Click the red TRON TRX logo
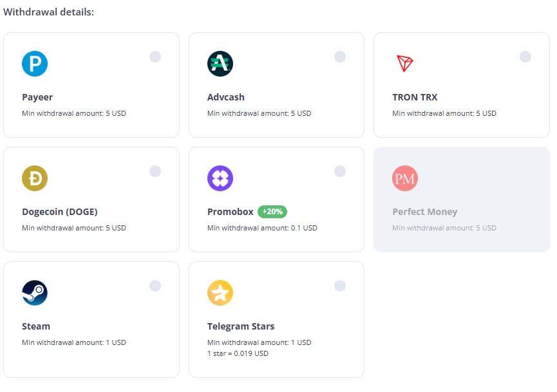 point(405,64)
